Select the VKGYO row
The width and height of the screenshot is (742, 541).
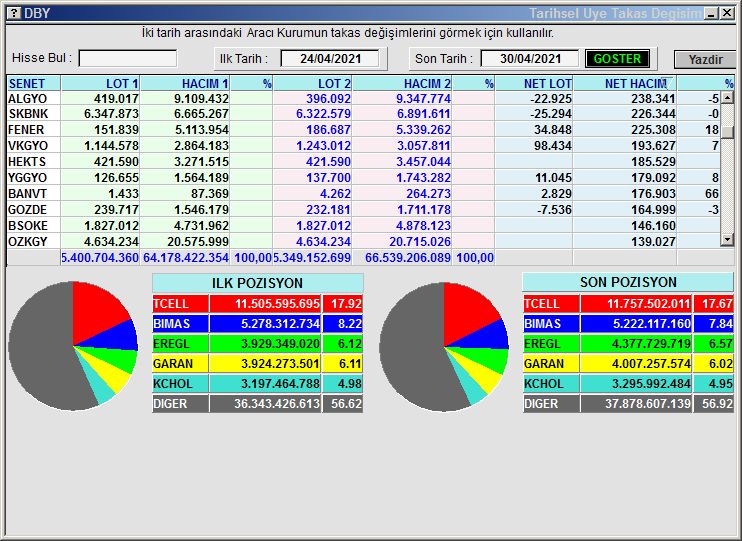(x=363, y=146)
